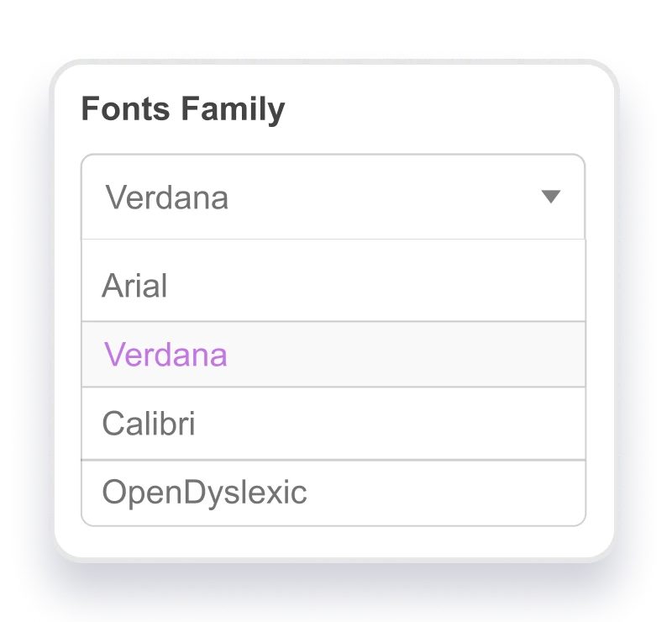The width and height of the screenshot is (672, 622).
Task: Click the Verdana text in the select field
Action: pos(167,198)
